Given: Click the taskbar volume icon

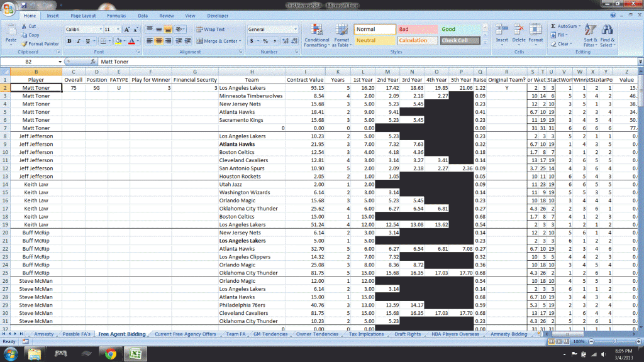Looking at the screenshot, I should click(603, 354).
